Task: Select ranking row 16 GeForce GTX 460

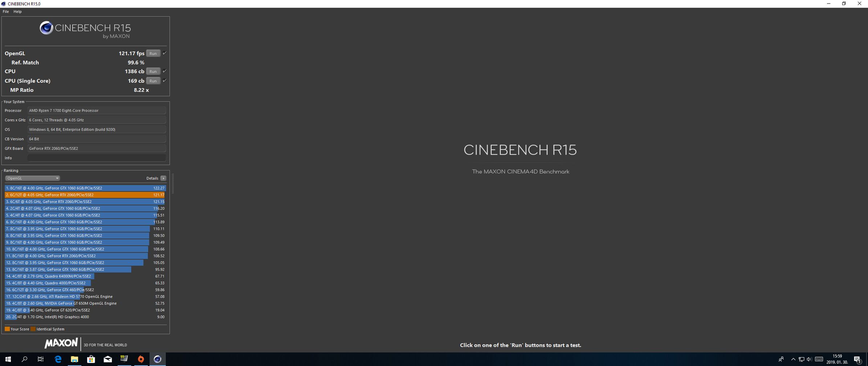Action: click(85, 290)
